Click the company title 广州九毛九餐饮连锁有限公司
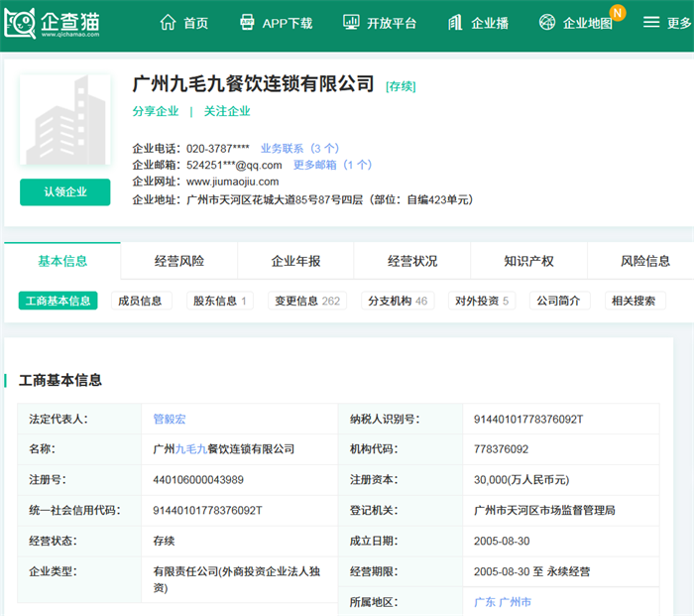Image resolution: width=694 pixels, height=616 pixels. pos(254,84)
